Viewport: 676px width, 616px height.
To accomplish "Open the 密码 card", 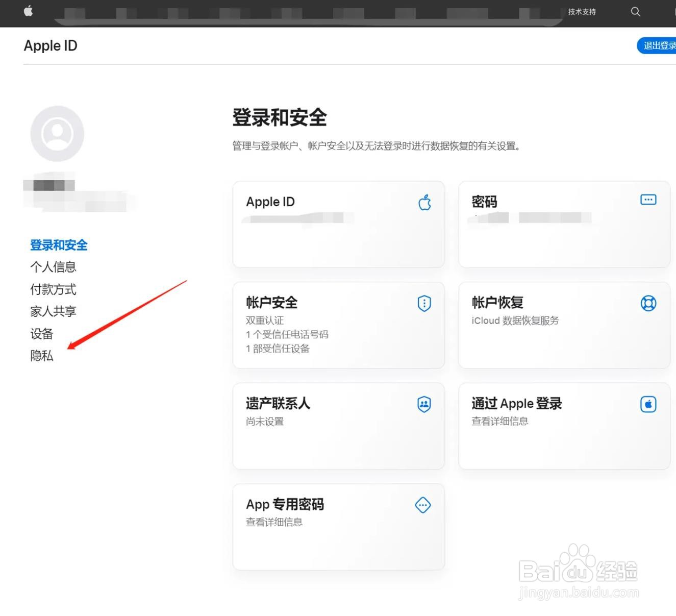I will (x=564, y=224).
